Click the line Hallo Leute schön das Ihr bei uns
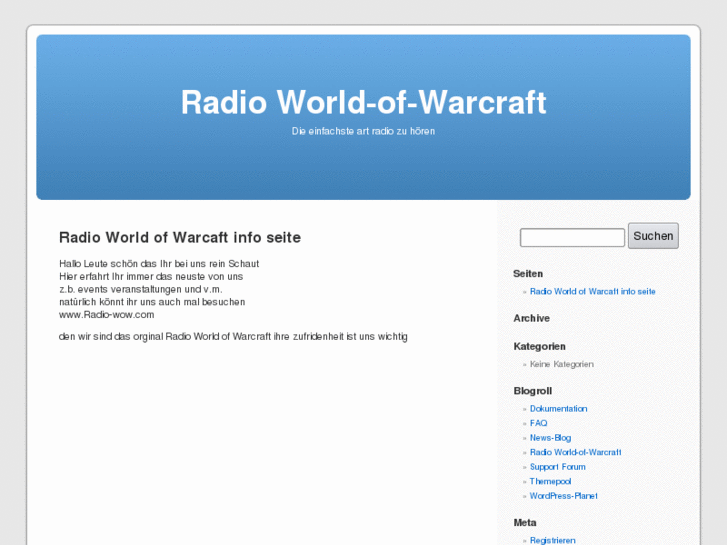 tap(159, 263)
